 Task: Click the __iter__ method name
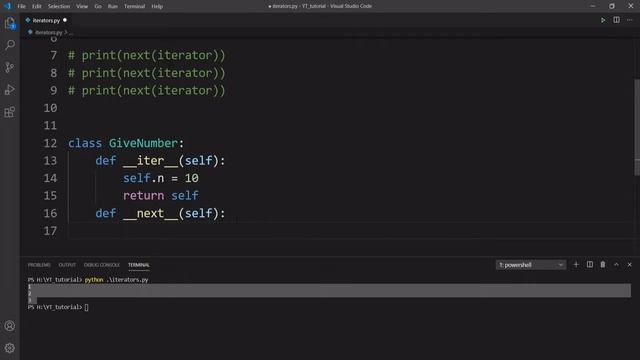click(150, 161)
